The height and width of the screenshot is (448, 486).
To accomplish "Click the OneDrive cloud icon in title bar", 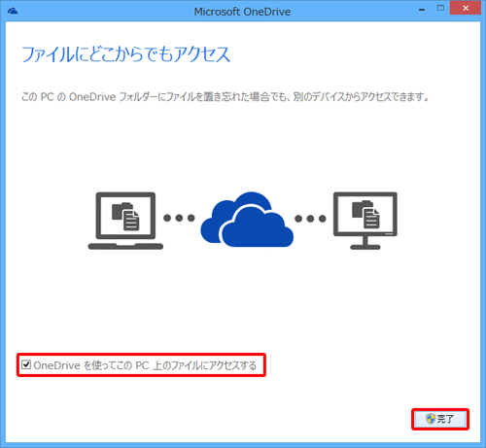I will tap(13, 12).
